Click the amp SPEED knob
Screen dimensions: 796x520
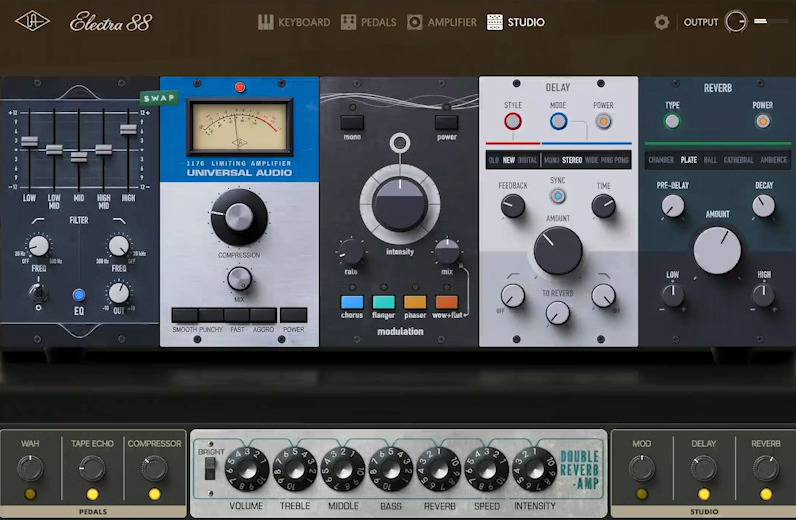[x=487, y=470]
